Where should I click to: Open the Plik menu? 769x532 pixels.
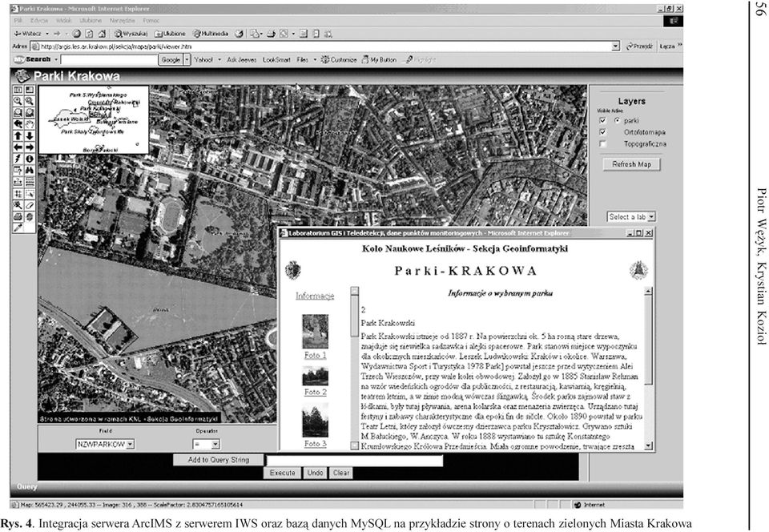[x=18, y=21]
